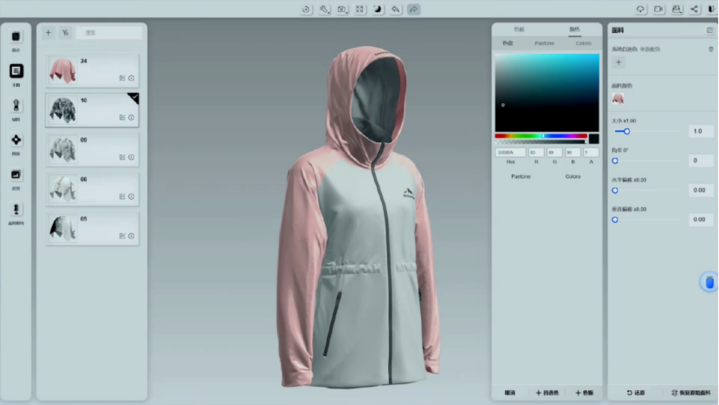This screenshot has height=405, width=719.
Task: Open info for fabric 24
Action: click(131, 77)
